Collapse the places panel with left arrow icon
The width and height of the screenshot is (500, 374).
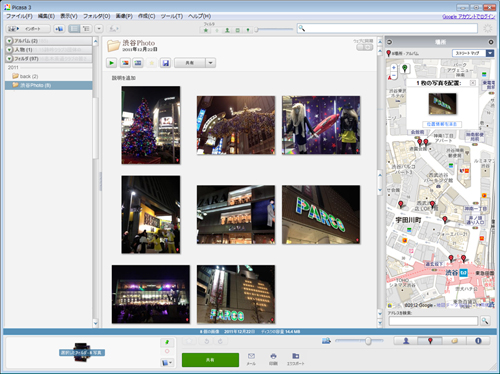point(390,42)
